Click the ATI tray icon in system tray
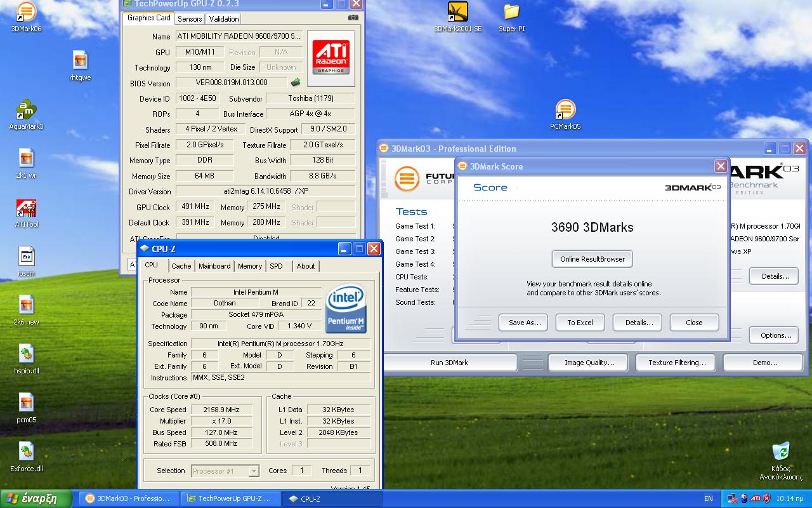Image resolution: width=812 pixels, height=508 pixels. tap(755, 498)
